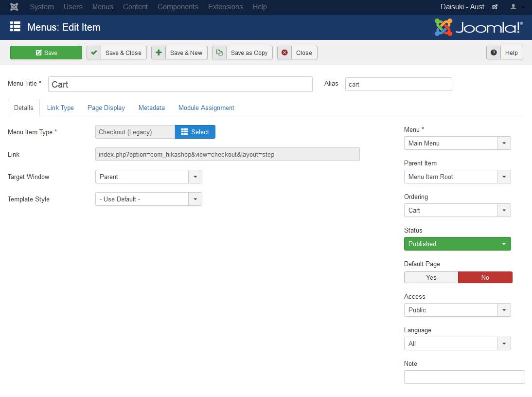Switch to the Module Assignment tab
The height and width of the screenshot is (397, 532).
pyautogui.click(x=206, y=108)
